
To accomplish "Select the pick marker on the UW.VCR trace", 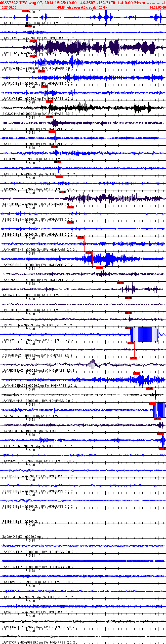I will pyautogui.click(x=89, y=253).
